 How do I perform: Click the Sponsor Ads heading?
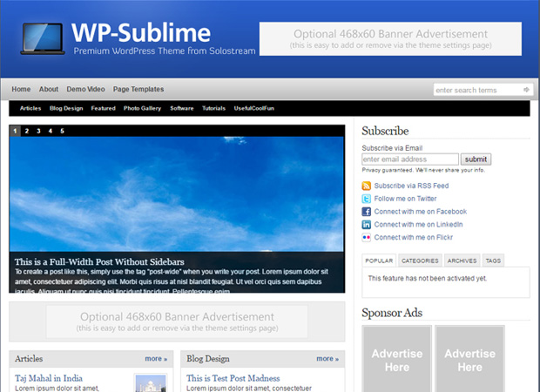click(392, 313)
